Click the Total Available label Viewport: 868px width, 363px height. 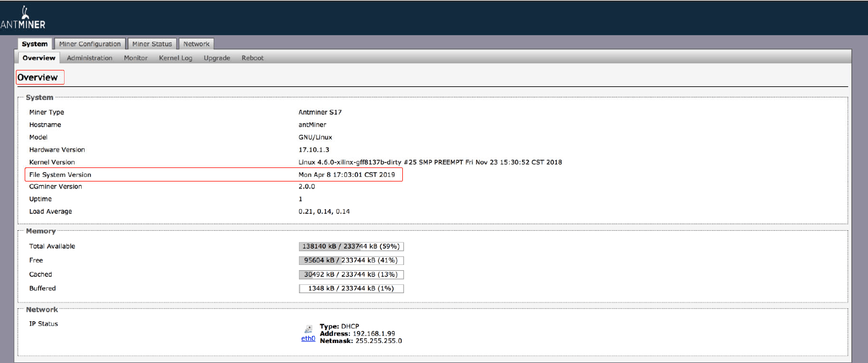coord(52,246)
